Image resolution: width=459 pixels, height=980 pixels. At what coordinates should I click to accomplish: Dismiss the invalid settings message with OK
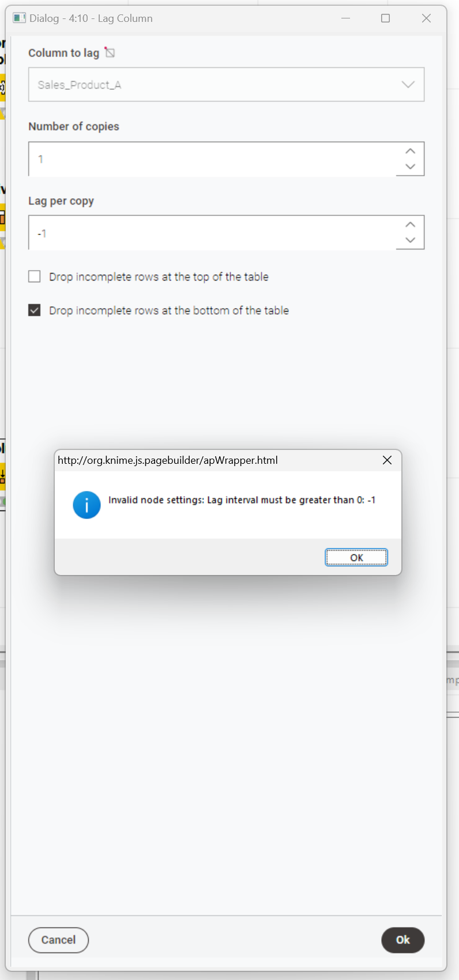pyautogui.click(x=356, y=557)
